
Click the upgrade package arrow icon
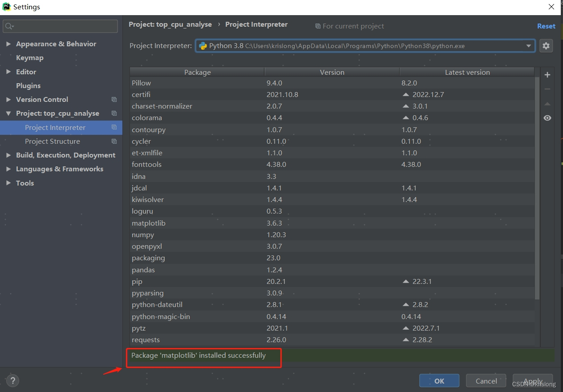[547, 104]
